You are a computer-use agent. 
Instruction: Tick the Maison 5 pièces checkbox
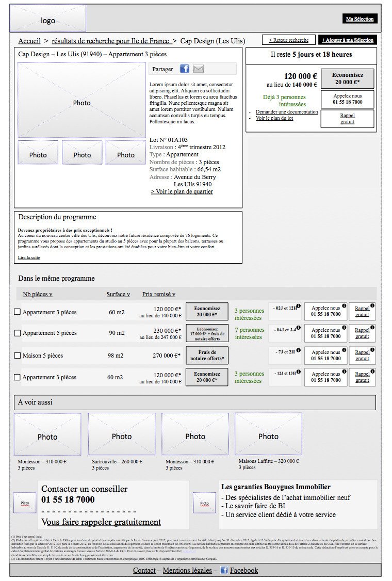point(17,356)
